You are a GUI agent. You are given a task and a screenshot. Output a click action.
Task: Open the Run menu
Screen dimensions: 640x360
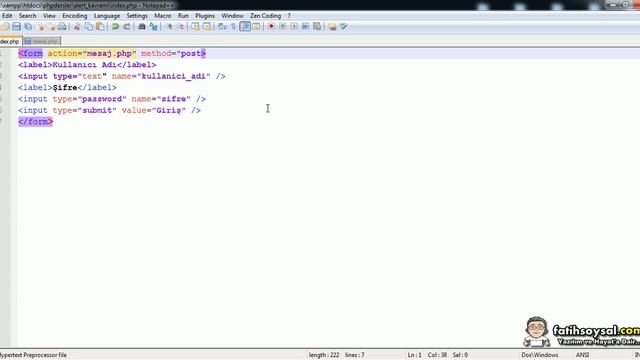(183, 16)
